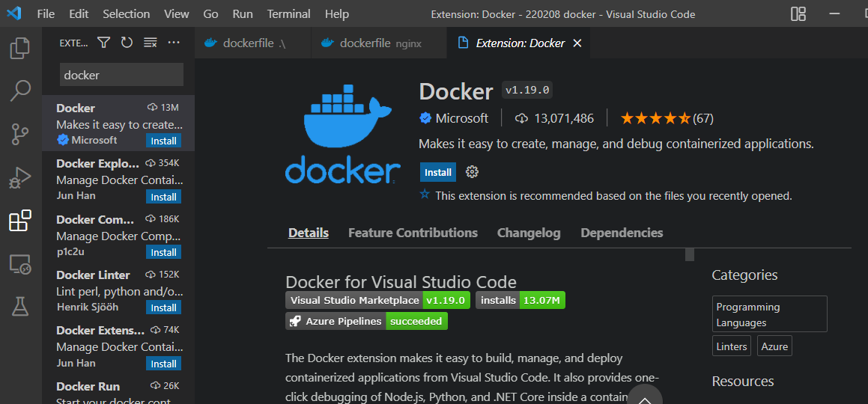Click the readme scrollbar thumb
The width and height of the screenshot is (868, 404).
point(689,255)
